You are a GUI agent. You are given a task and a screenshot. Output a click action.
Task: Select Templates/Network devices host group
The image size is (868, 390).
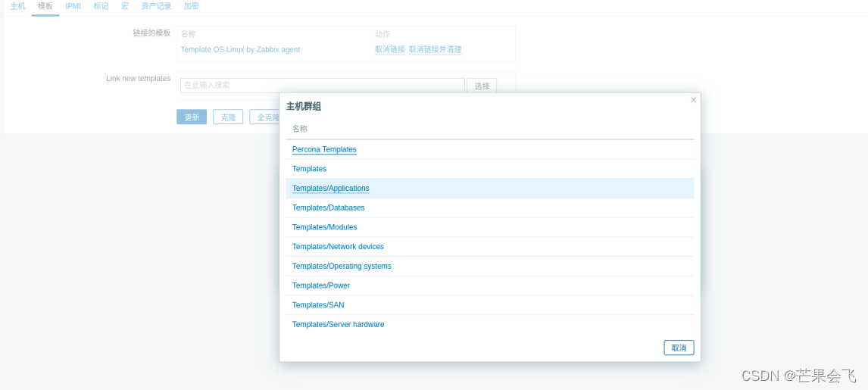(x=338, y=247)
